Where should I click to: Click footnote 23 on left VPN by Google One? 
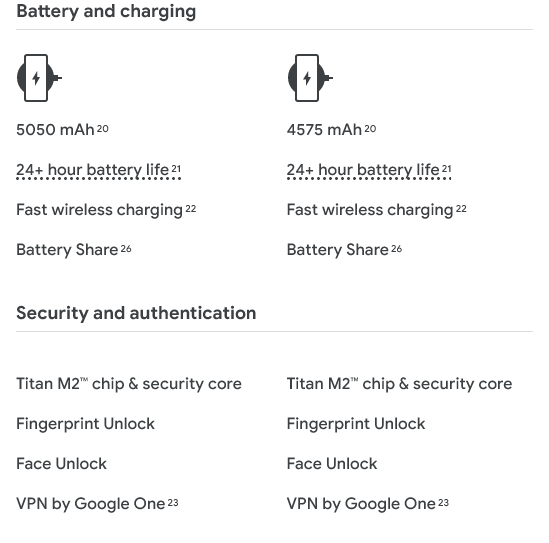click(x=173, y=503)
